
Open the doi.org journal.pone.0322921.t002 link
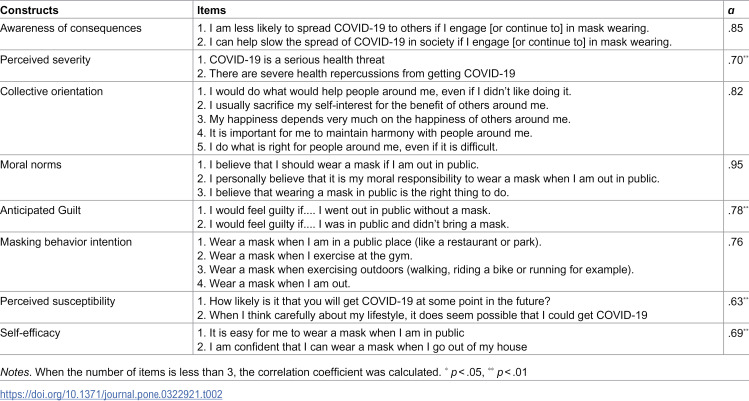click(x=111, y=394)
